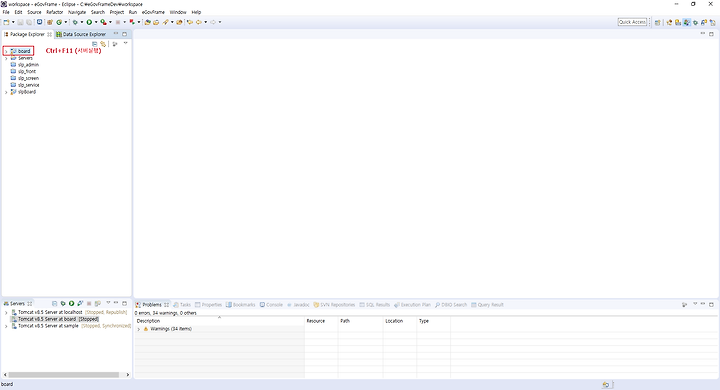
Task: Maximize the Package Explorer panel
Action: (x=124, y=34)
